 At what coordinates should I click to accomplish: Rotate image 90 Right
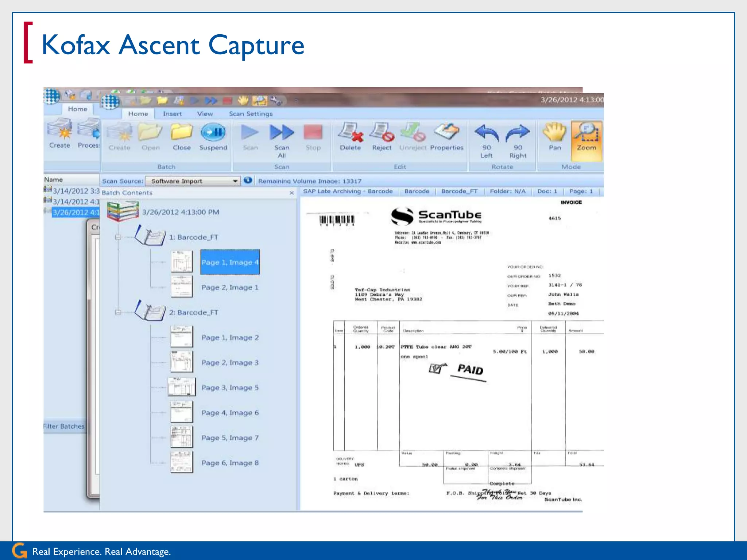tap(518, 141)
